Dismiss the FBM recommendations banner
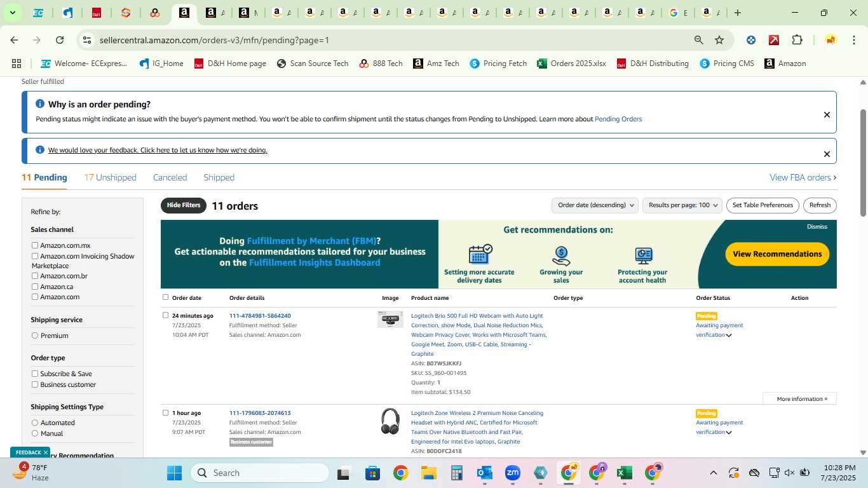Image resolution: width=868 pixels, height=488 pixels. click(x=817, y=227)
